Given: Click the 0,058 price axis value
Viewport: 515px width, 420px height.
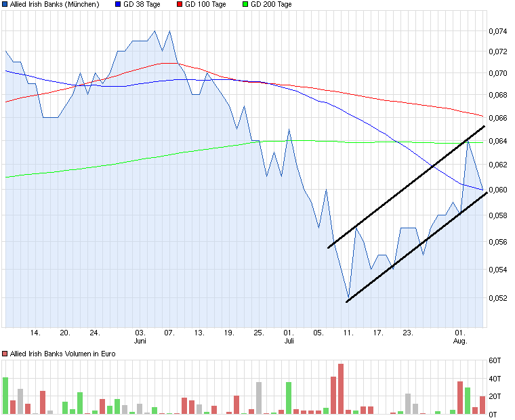Looking at the screenshot, I should pos(498,215).
